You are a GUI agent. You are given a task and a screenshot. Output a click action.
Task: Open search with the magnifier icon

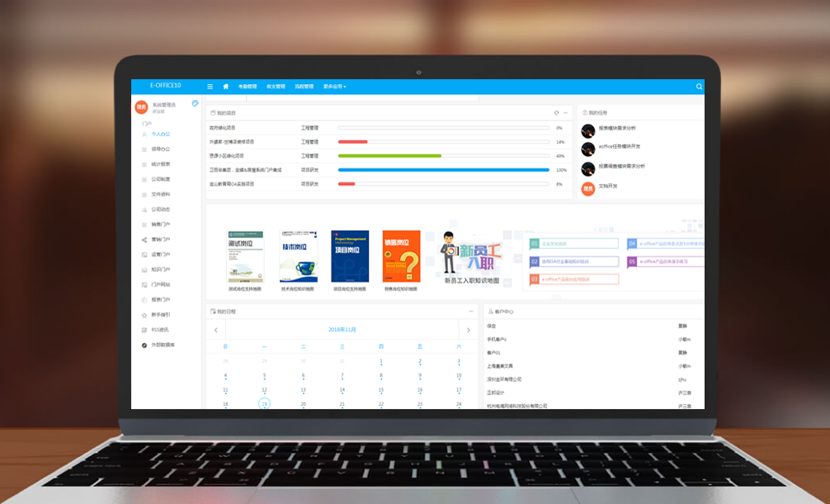click(x=699, y=86)
